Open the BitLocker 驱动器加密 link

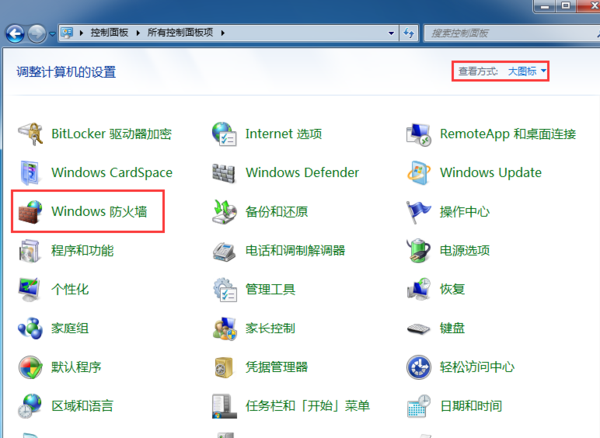(x=111, y=134)
